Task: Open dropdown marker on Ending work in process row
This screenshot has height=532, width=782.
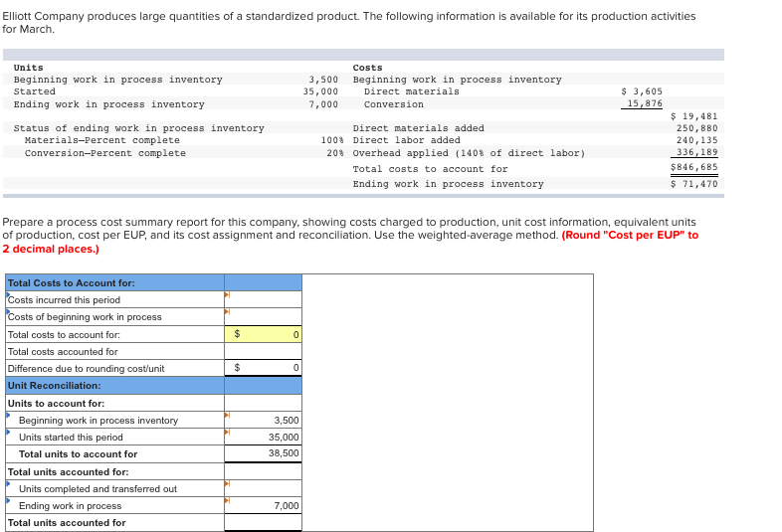Action: [x=227, y=500]
